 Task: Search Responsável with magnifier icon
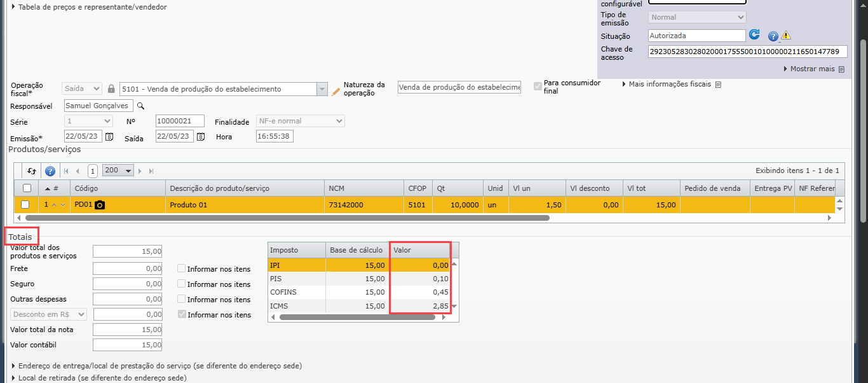click(x=141, y=106)
